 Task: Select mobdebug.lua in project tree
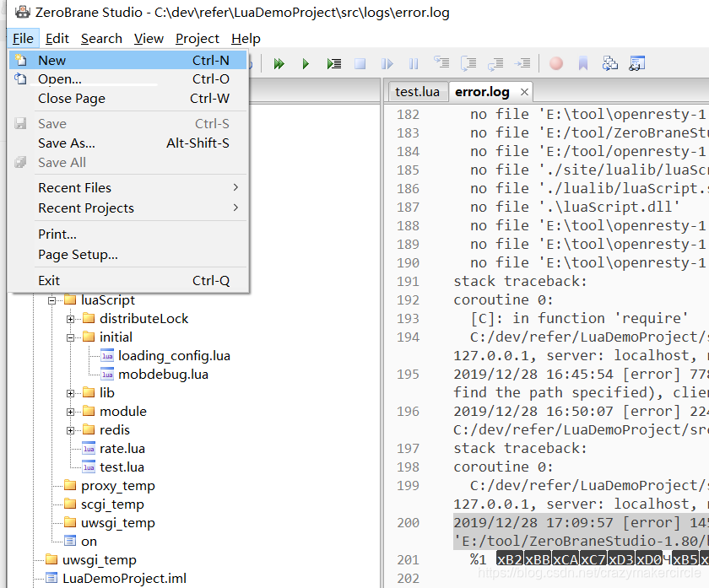[163, 375]
